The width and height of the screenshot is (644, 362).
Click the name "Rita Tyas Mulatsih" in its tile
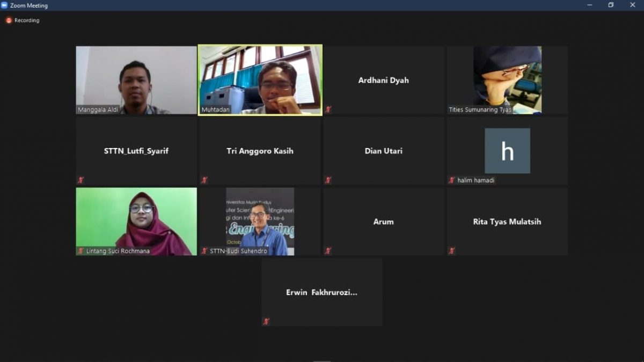507,222
